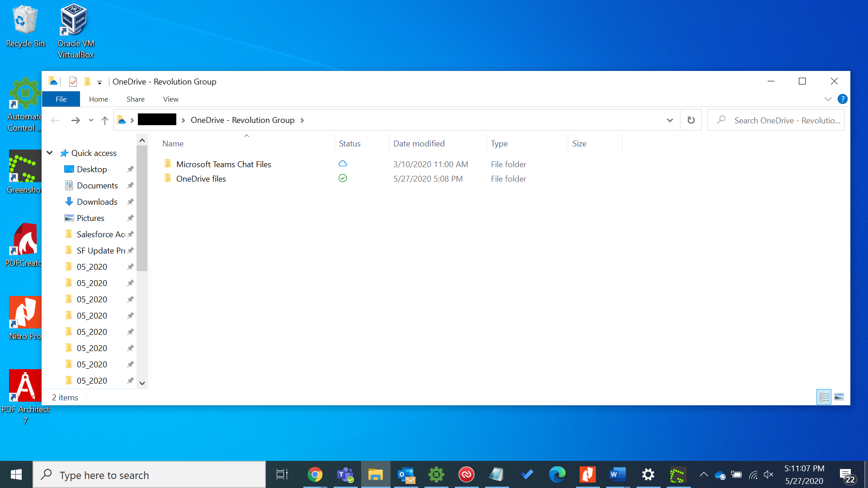Open the PDFCreator desktop shortcut
The image size is (868, 488).
pos(25,245)
